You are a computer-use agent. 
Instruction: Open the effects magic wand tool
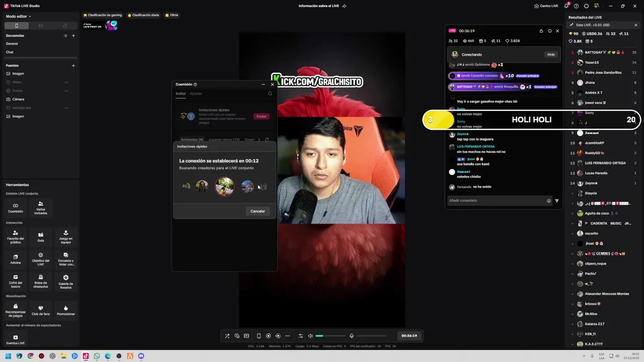coord(227,336)
